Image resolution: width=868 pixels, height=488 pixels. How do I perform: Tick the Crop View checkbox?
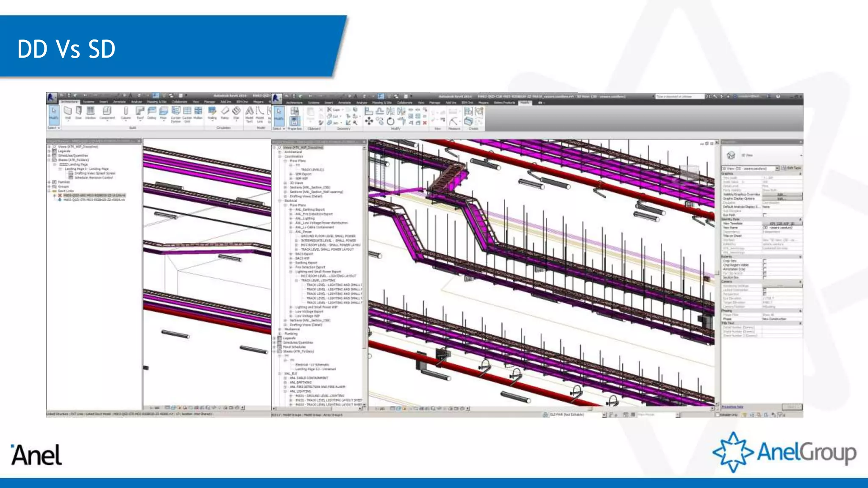pyautogui.click(x=765, y=261)
